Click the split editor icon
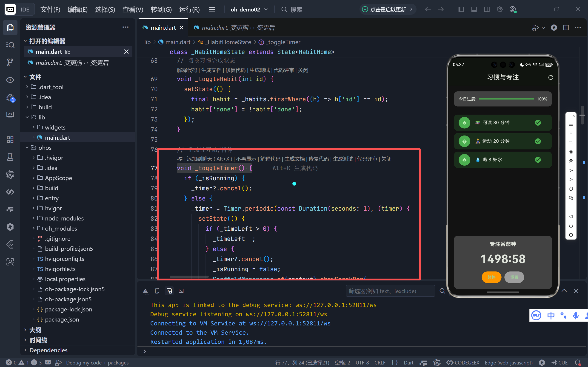Screen dimensions: 588x367 [x=566, y=27]
